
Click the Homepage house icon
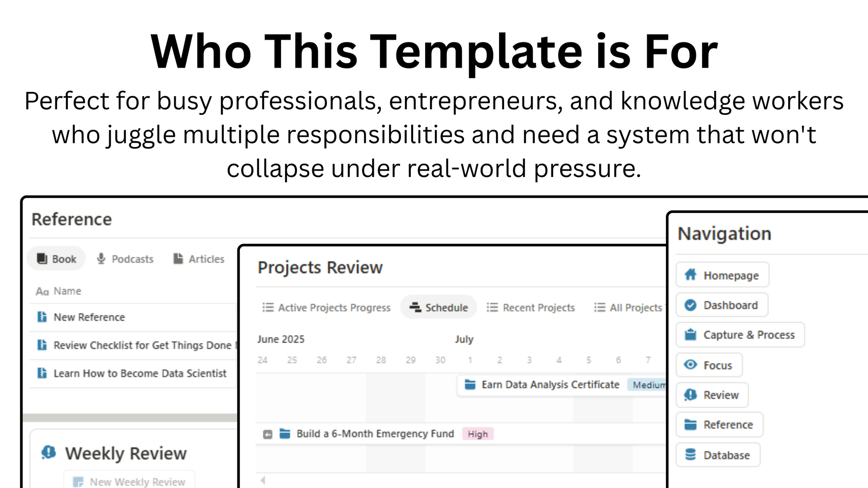pyautogui.click(x=690, y=275)
